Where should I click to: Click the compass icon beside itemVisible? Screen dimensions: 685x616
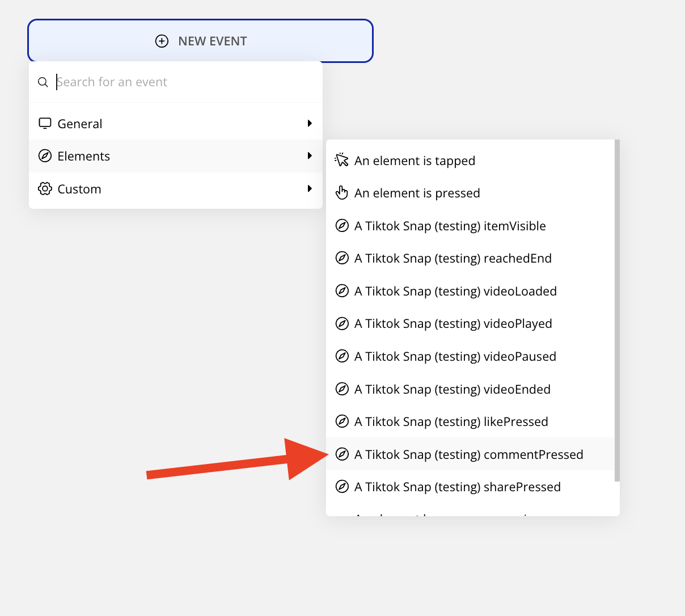coord(342,226)
